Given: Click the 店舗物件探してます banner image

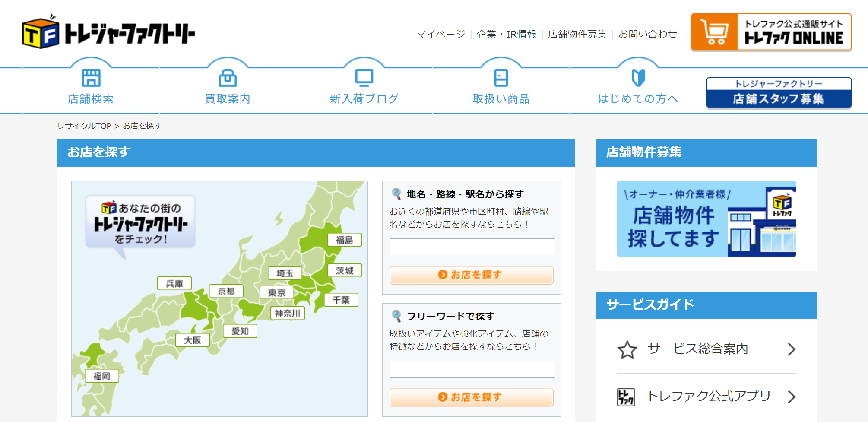Looking at the screenshot, I should pos(706,219).
